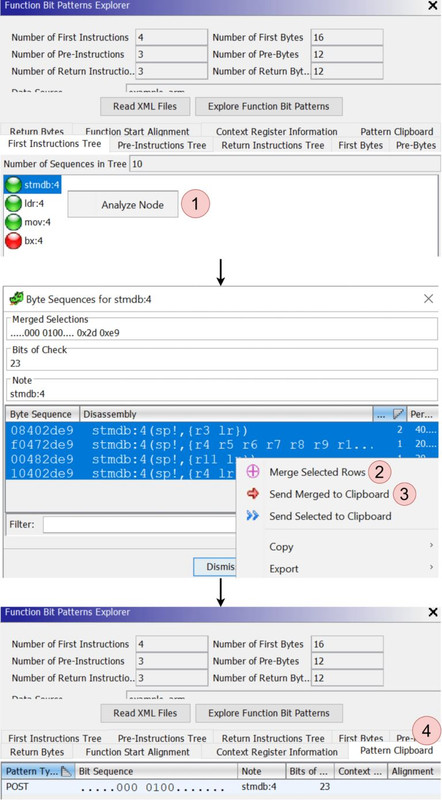Viewport: 442px width, 800px height.
Task: Open Pre-Instructions Tree tab in bottom window
Action: point(162,738)
